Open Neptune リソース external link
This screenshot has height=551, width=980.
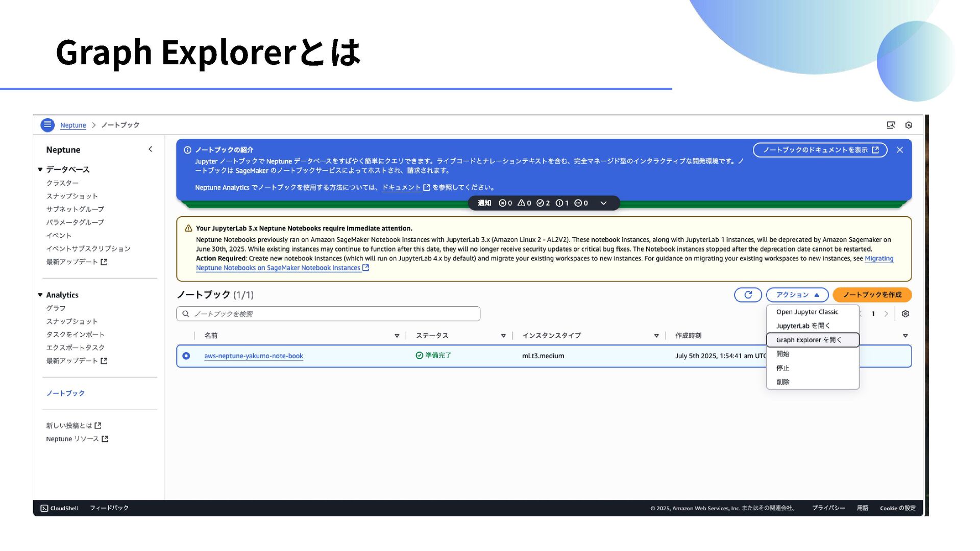coord(77,439)
